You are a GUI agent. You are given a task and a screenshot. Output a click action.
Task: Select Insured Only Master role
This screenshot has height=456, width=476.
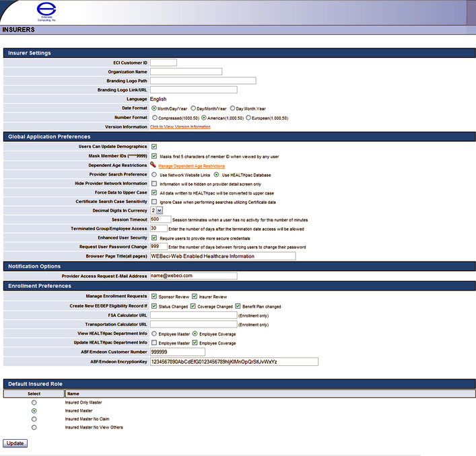tap(34, 402)
